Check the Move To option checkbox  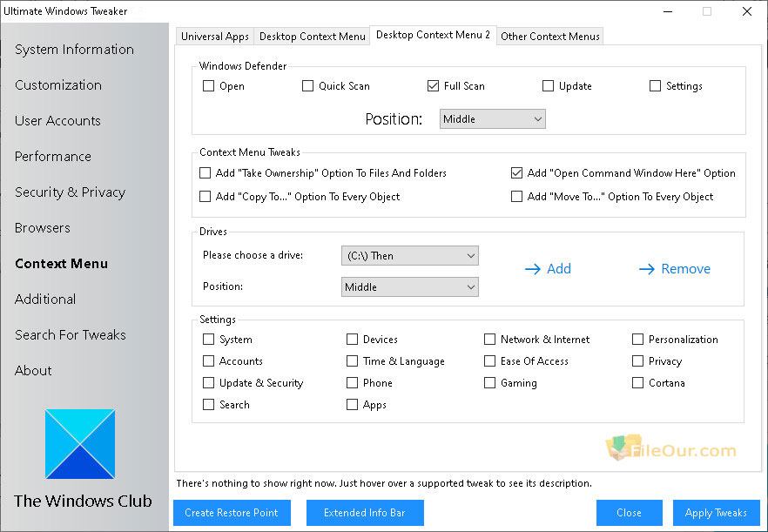tap(516, 197)
